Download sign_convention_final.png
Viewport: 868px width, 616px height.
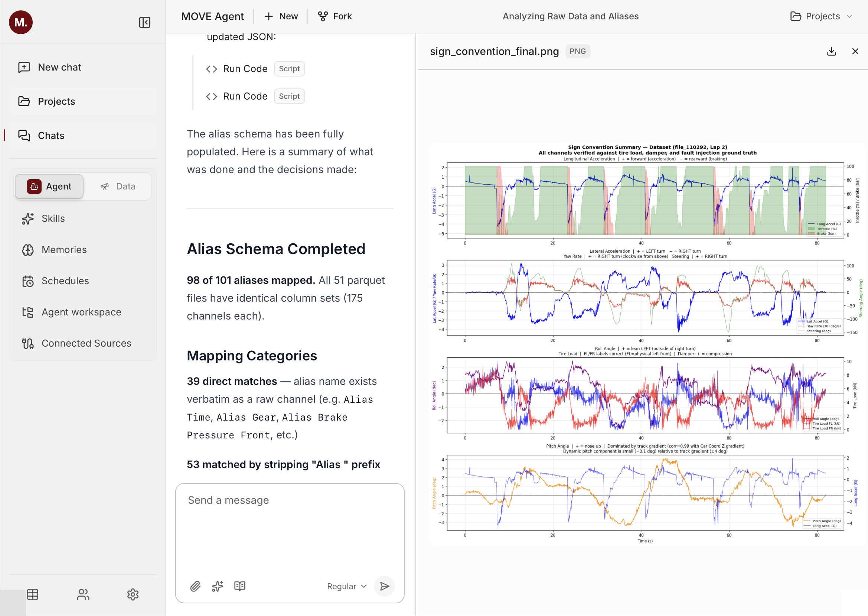pyautogui.click(x=831, y=52)
